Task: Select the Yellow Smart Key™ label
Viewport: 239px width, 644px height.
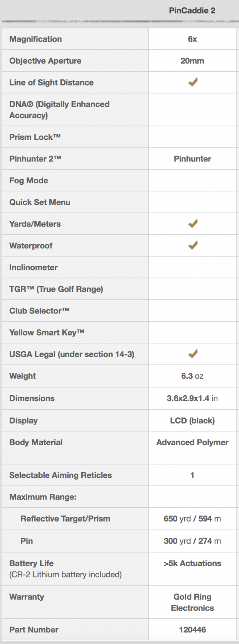Action: 47,332
